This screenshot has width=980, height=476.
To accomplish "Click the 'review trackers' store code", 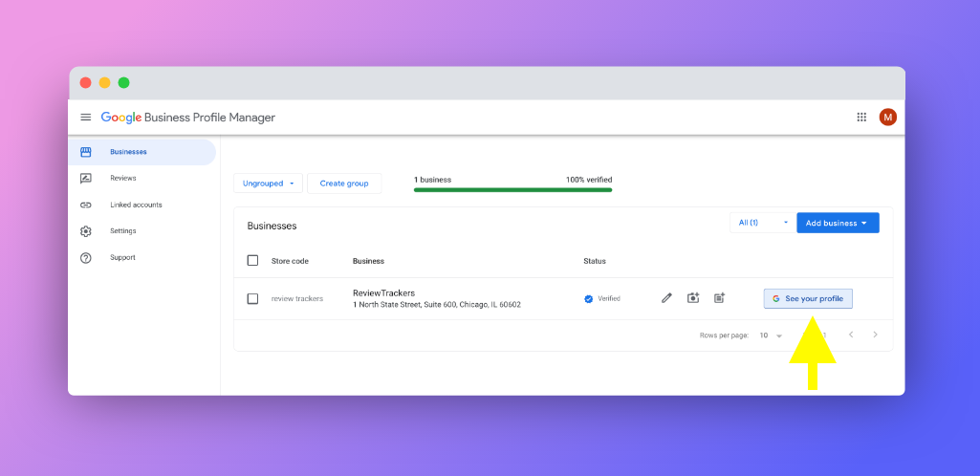I will point(297,298).
